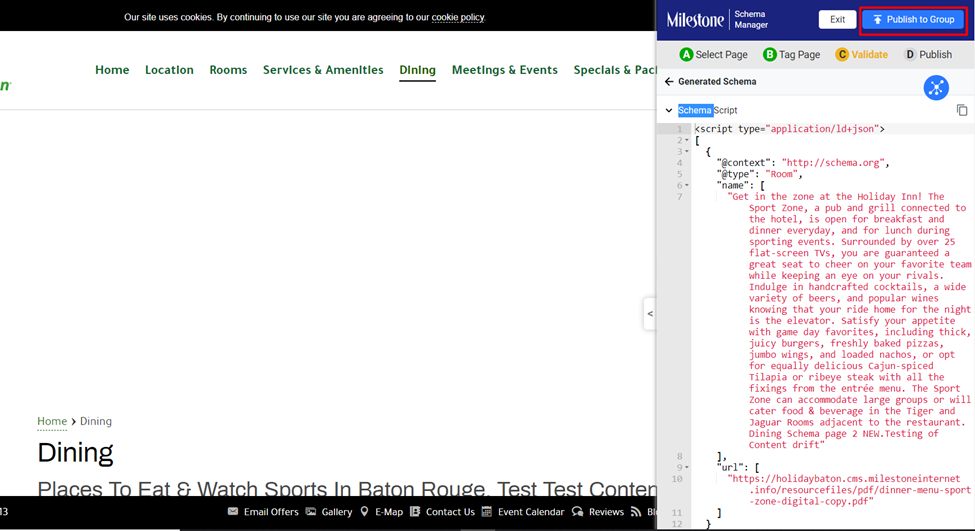The height and width of the screenshot is (531, 975).
Task: Open the cookie policy link
Action: coord(458,17)
